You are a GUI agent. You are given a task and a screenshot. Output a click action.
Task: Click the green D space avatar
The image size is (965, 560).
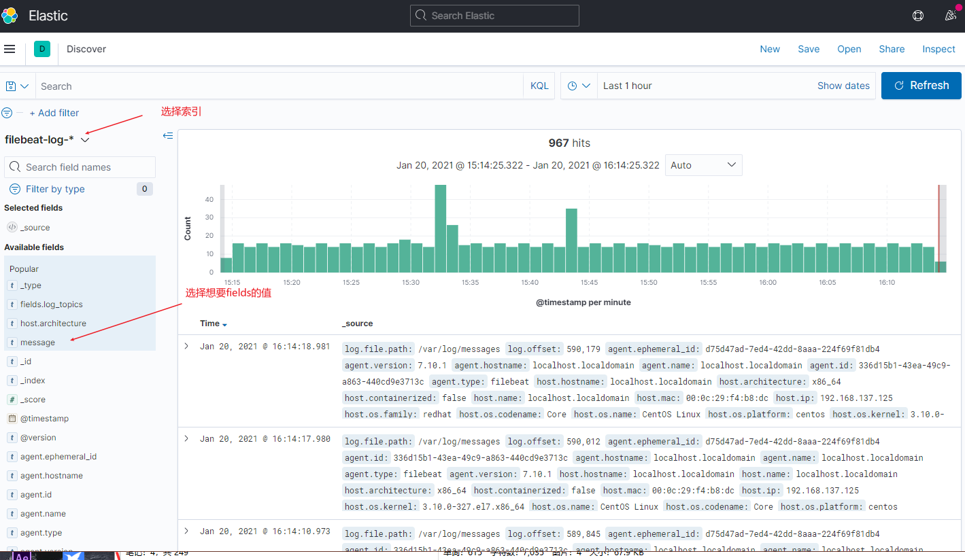[x=42, y=49]
